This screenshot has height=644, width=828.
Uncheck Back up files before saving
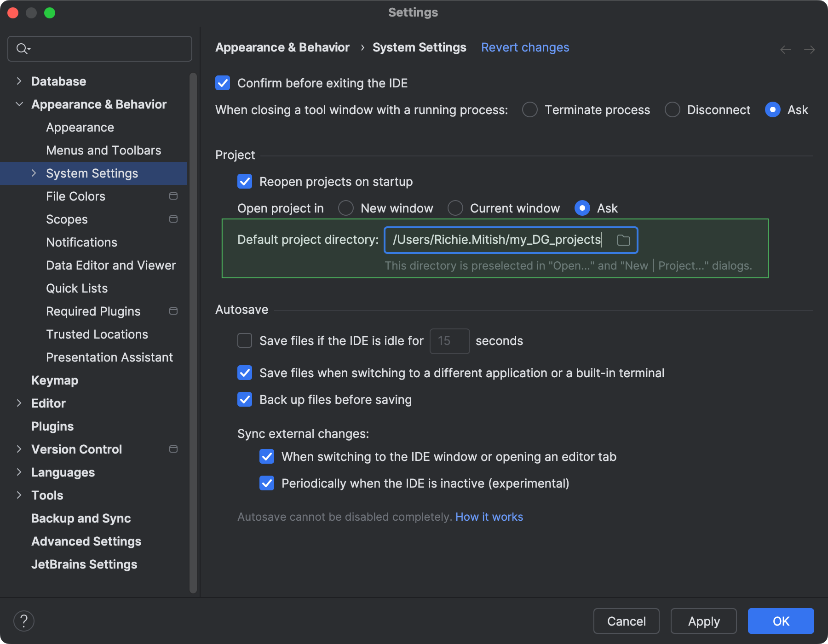(x=244, y=399)
